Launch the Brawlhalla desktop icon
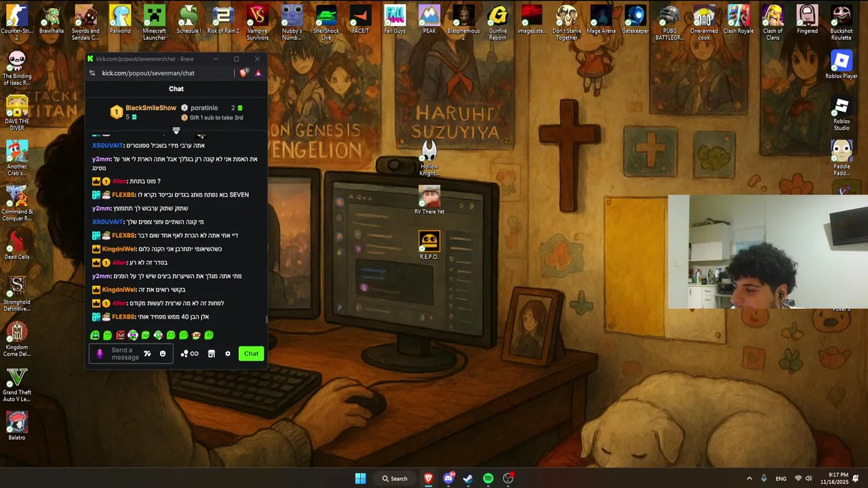The height and width of the screenshot is (488, 868). (x=51, y=20)
